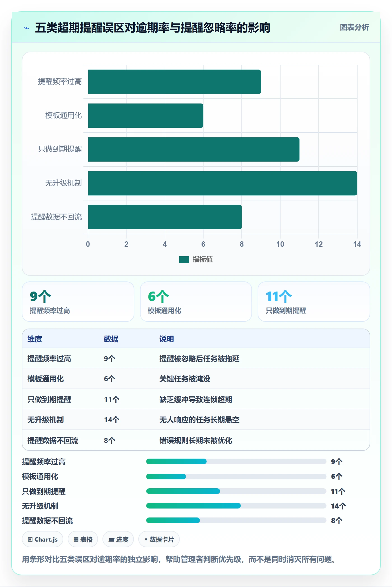
Task: Click the 无升级机制 chart axis label
Action: tap(64, 183)
